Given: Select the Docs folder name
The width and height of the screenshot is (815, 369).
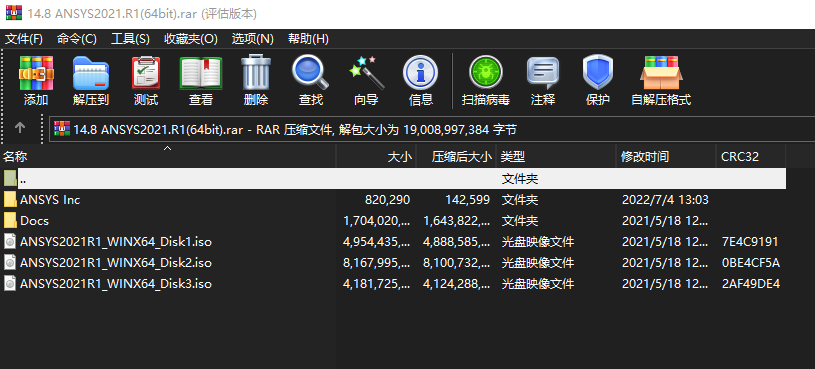Looking at the screenshot, I should (34, 221).
